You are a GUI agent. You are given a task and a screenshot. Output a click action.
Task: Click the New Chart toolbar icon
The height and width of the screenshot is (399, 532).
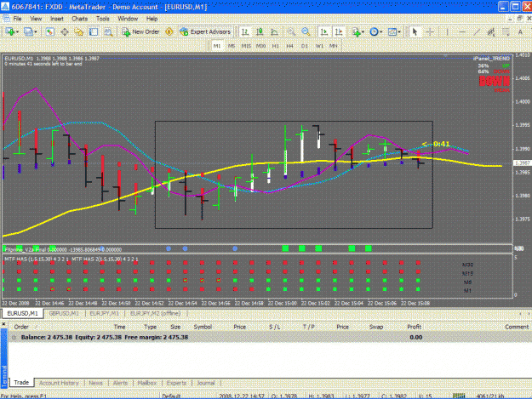9,31
